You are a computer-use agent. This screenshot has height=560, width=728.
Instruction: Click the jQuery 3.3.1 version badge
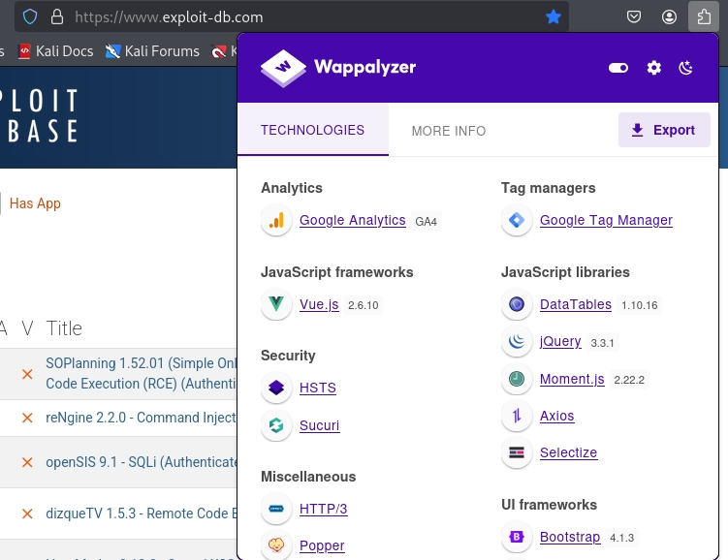[602, 343]
